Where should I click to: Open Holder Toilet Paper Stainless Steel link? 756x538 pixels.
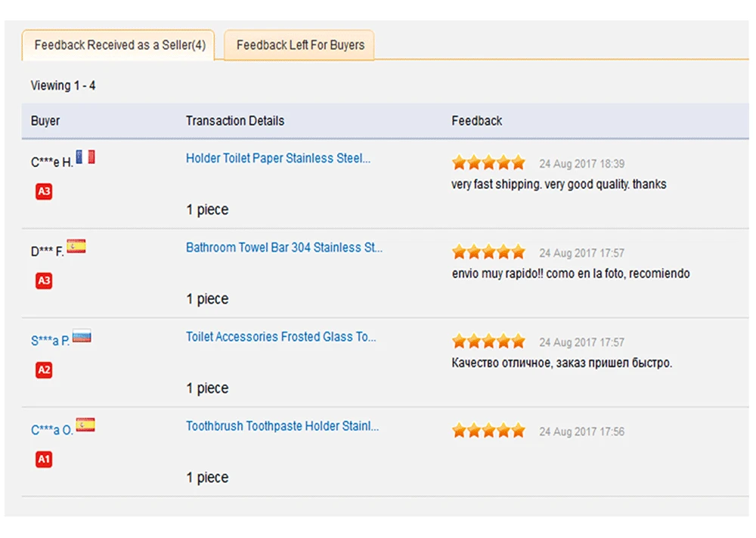click(x=278, y=159)
